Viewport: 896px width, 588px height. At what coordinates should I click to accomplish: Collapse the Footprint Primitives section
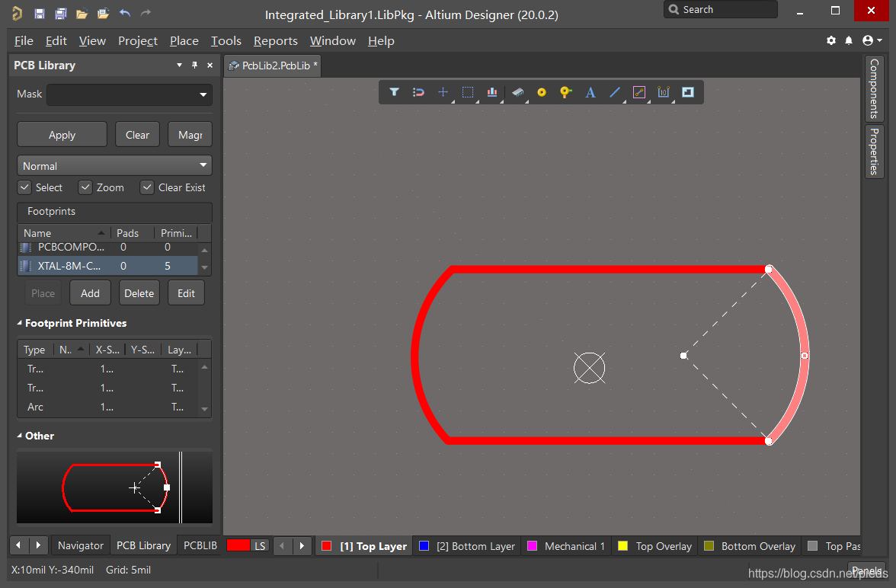(21, 324)
